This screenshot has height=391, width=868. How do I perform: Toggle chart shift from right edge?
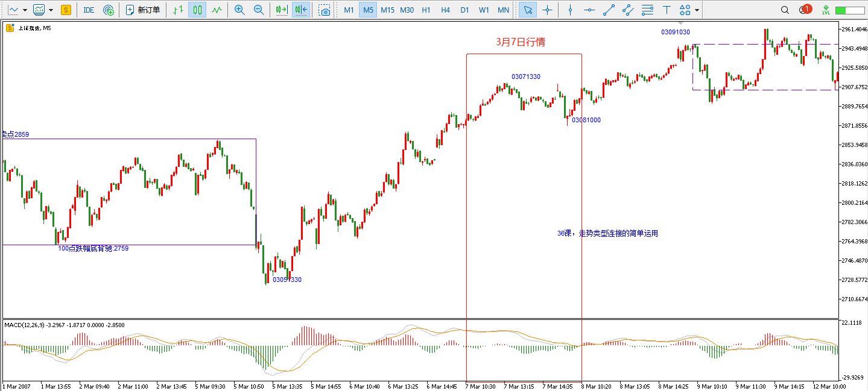[300, 10]
